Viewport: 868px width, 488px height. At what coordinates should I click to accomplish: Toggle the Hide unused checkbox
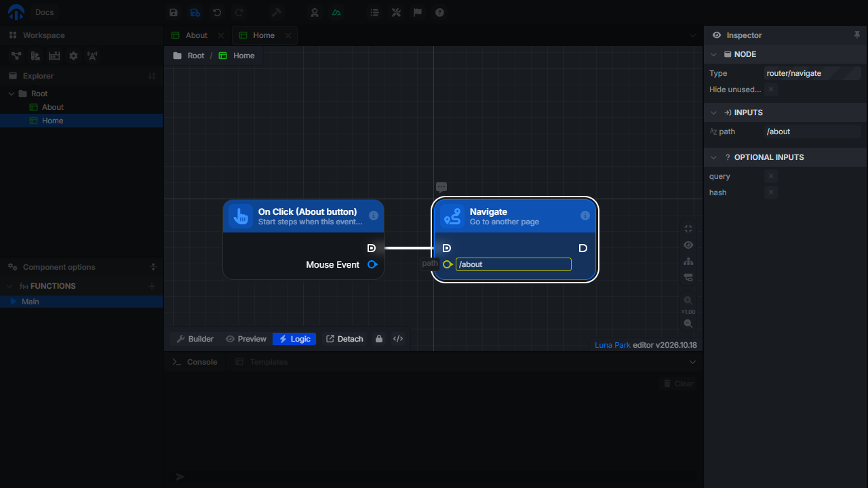coord(771,89)
